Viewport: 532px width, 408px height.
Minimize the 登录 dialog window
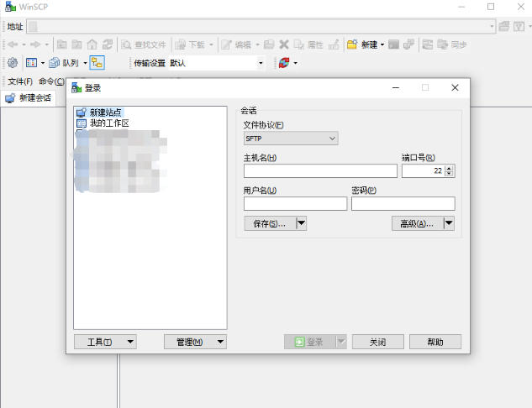click(x=396, y=88)
